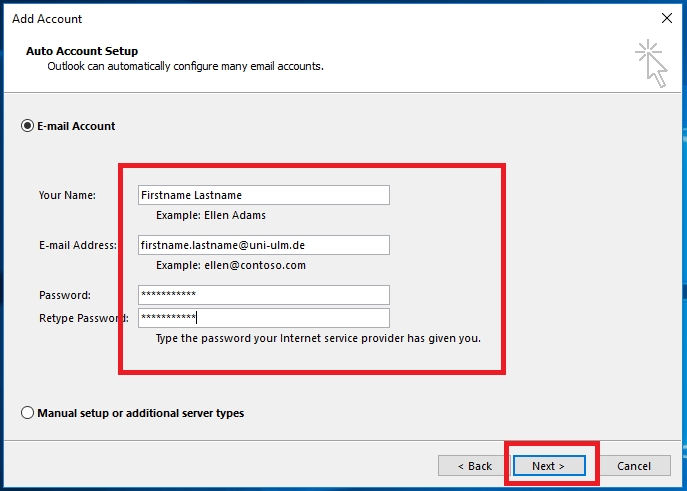The height and width of the screenshot is (491, 687).
Task: Click the Your Name label
Action: (x=67, y=195)
